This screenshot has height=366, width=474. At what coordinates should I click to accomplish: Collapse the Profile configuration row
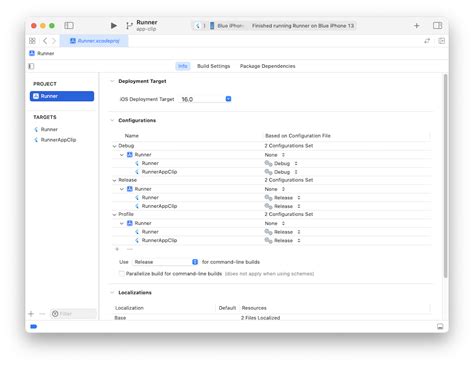point(115,214)
